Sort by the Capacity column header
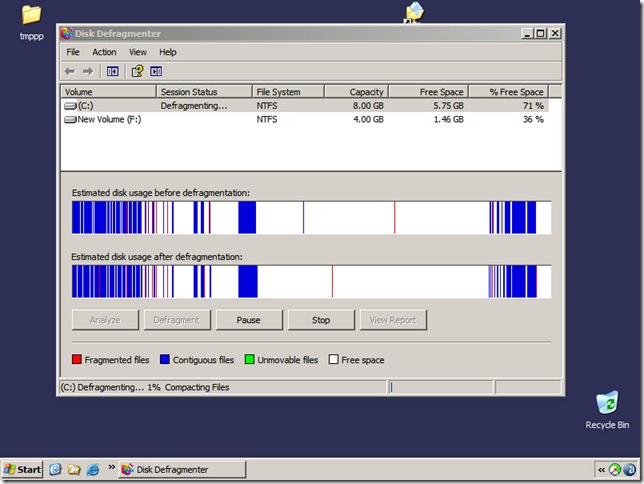This screenshot has height=484, width=644. [356, 92]
